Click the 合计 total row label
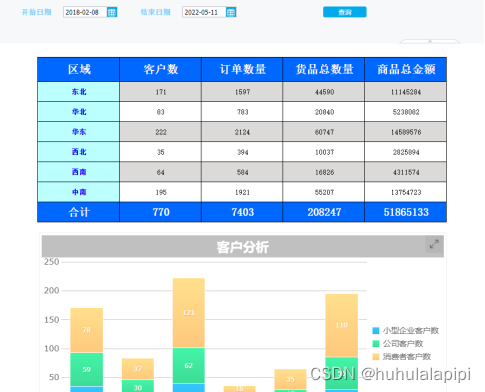The height and width of the screenshot is (392, 485). pos(79,212)
